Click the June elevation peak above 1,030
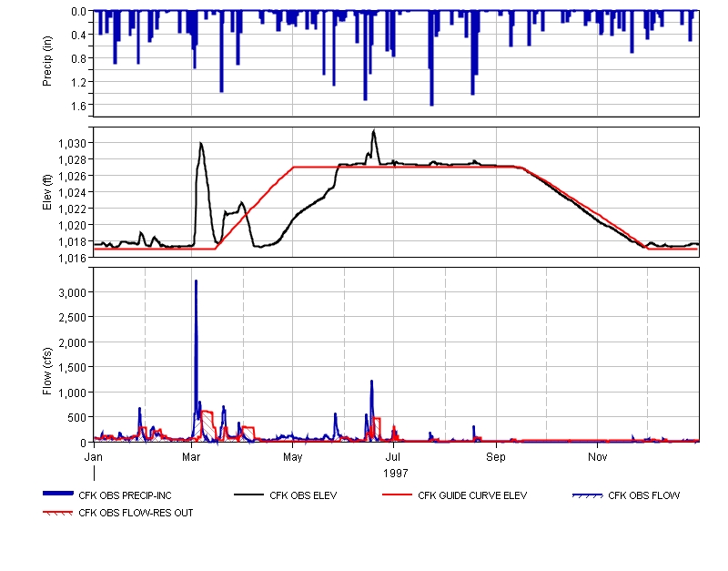Image resolution: width=728 pixels, height=571 pixels. pos(374,132)
